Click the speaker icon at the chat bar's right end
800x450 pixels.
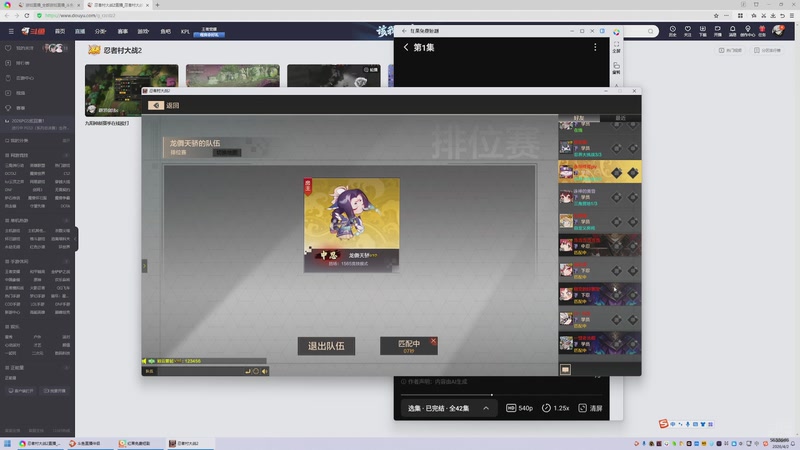pos(264,371)
